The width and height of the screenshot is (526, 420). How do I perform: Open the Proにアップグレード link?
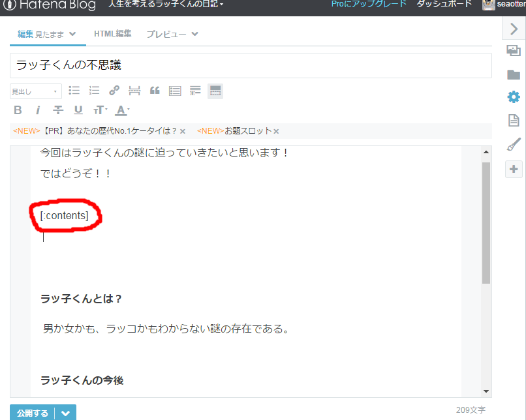pyautogui.click(x=369, y=5)
